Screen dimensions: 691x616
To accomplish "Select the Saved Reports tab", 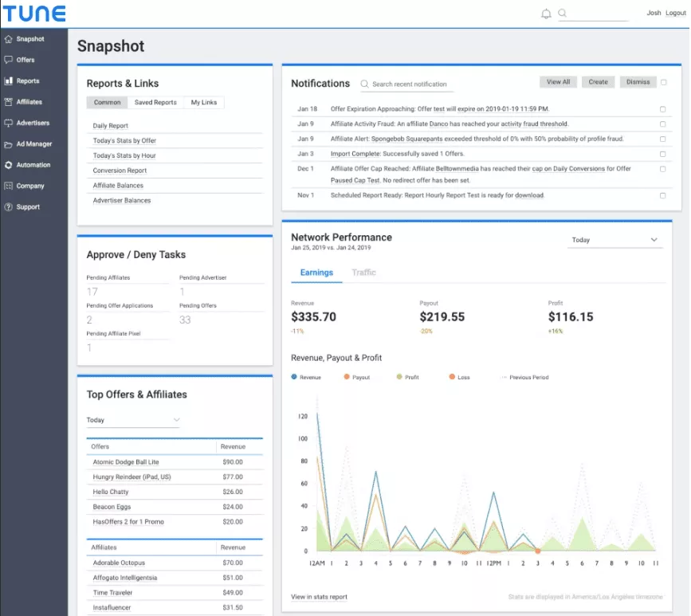I will 155,102.
